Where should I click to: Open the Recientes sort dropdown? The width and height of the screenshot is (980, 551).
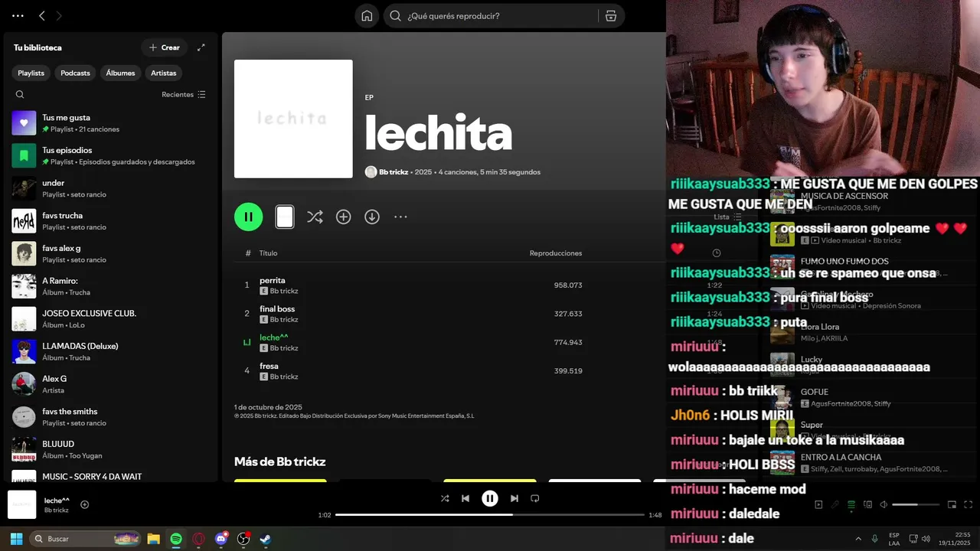click(x=184, y=94)
